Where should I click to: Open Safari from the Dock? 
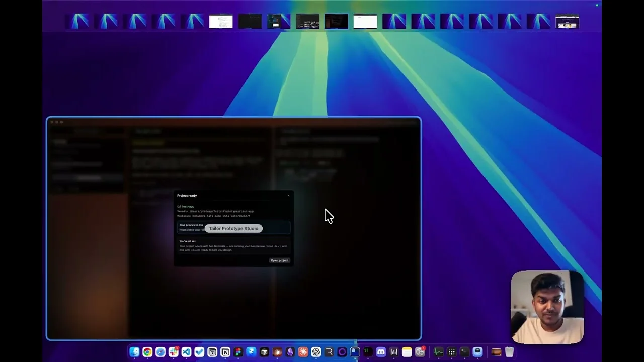click(x=160, y=352)
